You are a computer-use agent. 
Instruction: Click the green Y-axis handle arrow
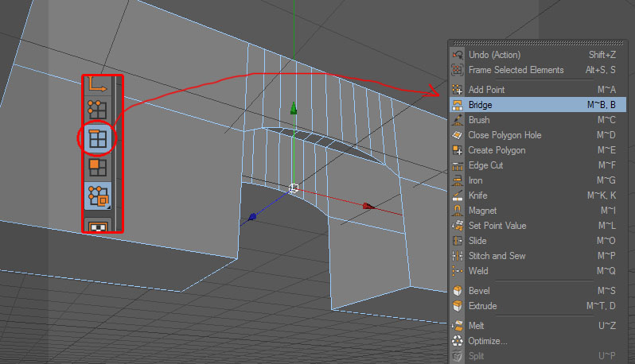click(294, 108)
